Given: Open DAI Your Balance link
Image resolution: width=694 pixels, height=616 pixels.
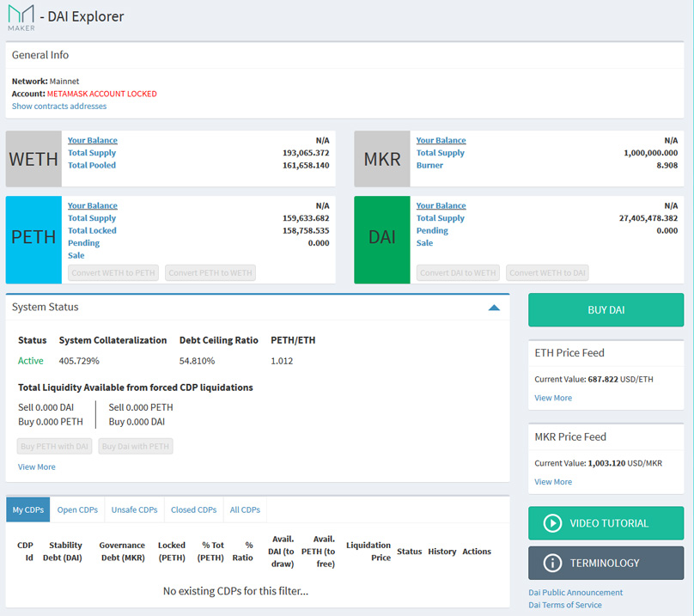Looking at the screenshot, I should pyautogui.click(x=441, y=205).
